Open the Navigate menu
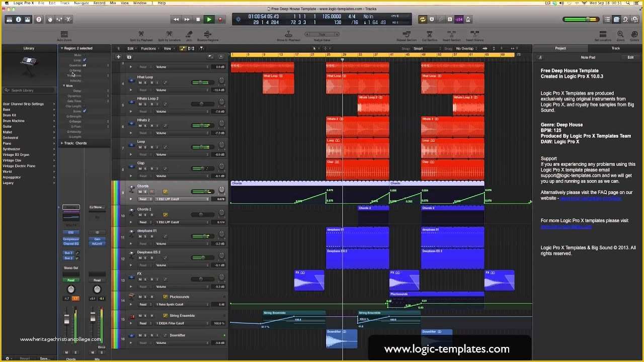This screenshot has width=644, height=362. pos(81,3)
